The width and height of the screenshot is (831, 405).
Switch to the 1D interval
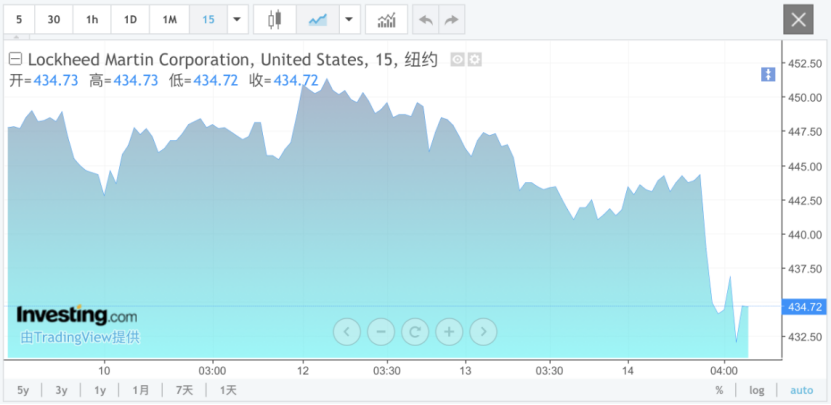130,20
